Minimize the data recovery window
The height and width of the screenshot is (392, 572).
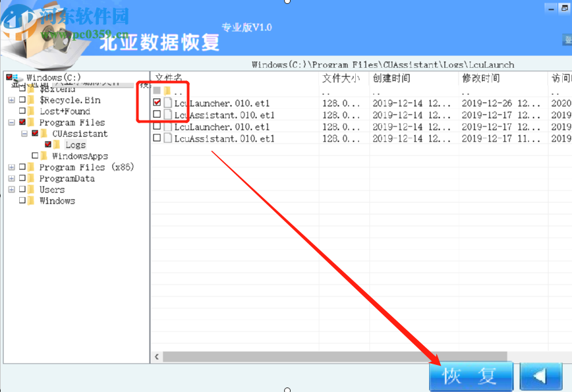[551, 9]
